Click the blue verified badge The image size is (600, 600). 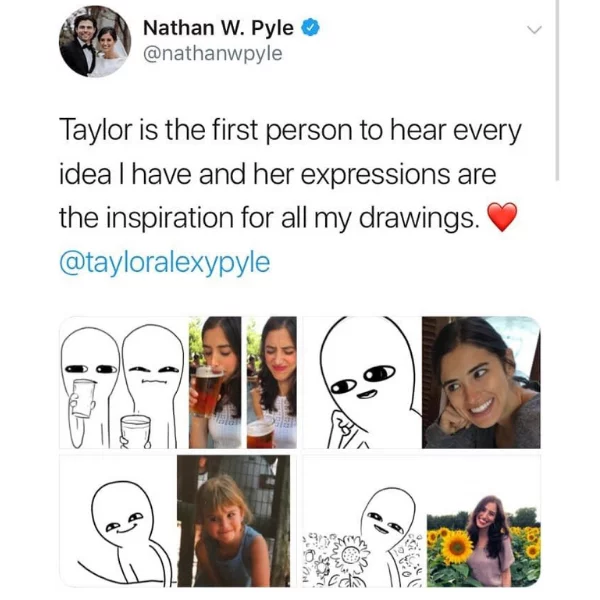click(311, 28)
